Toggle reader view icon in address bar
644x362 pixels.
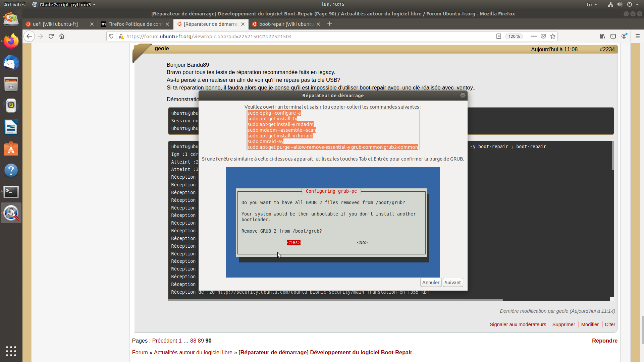point(499,36)
